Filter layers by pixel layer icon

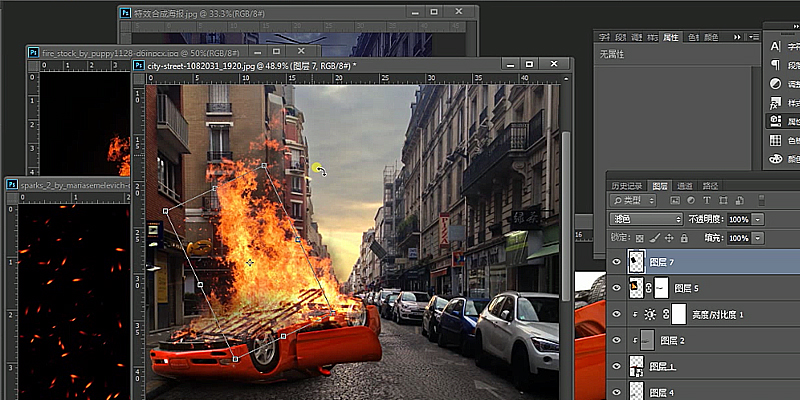coord(674,201)
